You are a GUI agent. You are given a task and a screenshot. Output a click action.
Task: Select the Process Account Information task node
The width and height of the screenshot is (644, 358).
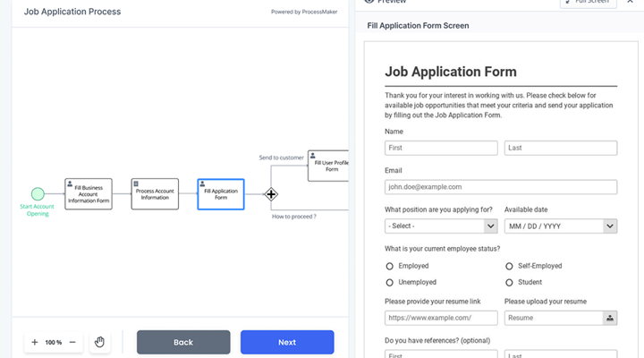[x=155, y=194]
